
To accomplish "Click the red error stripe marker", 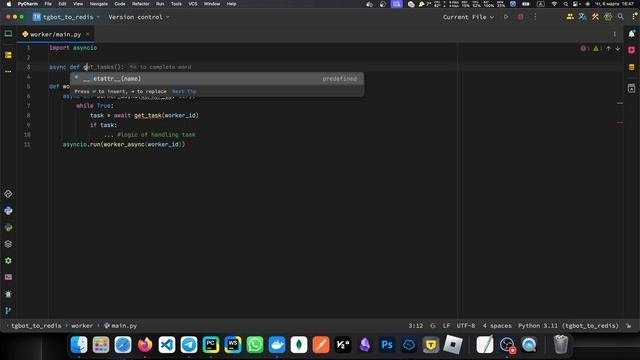I will [x=620, y=122].
